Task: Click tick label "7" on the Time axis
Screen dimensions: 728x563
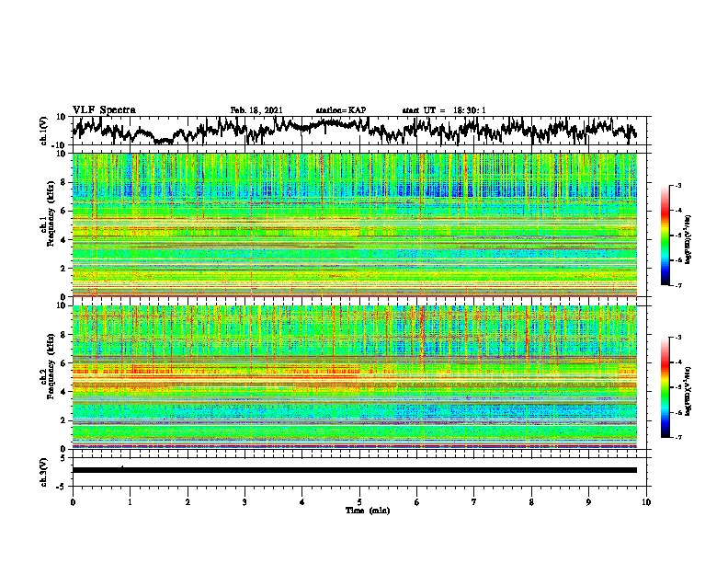Action: 474,502
